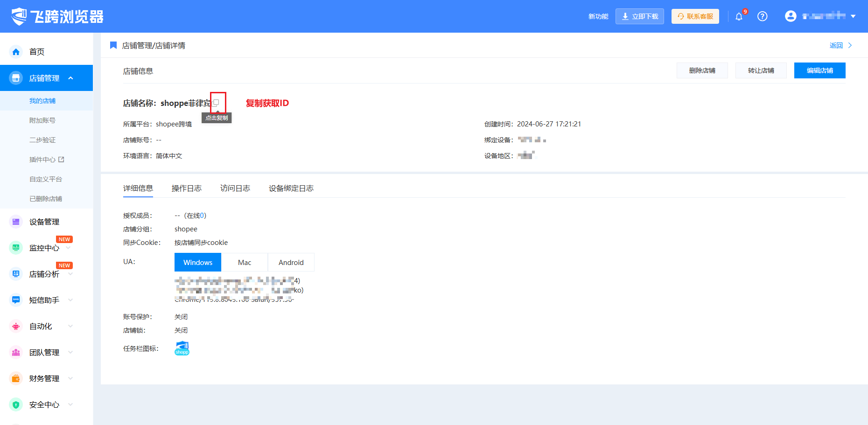Open the account dropdown arrow
Screen dimensions: 868x425
(x=853, y=16)
